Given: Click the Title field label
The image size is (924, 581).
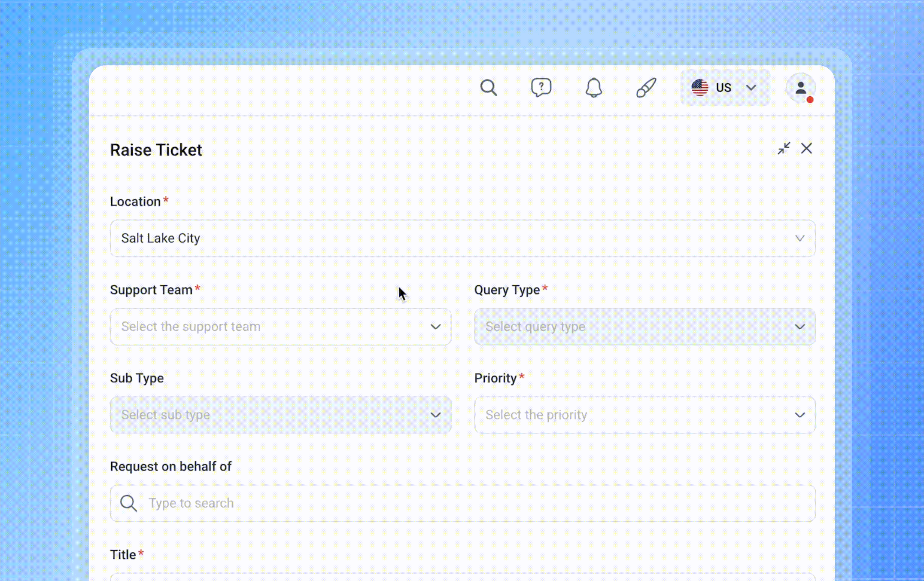Looking at the screenshot, I should point(123,555).
